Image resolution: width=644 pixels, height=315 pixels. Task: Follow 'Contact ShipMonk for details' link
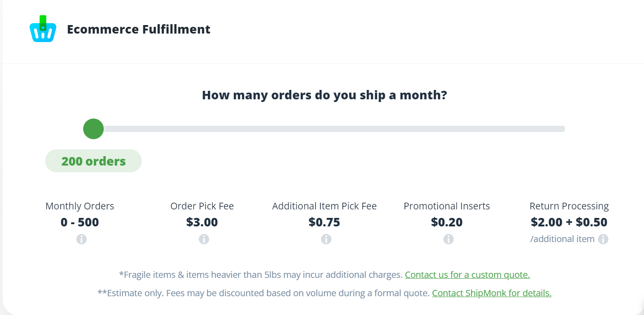491,294
